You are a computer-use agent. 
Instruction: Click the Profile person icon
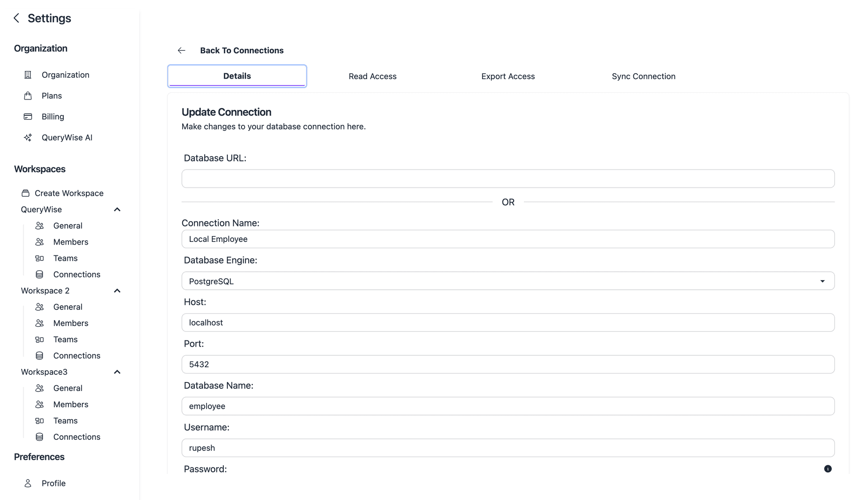click(x=28, y=483)
